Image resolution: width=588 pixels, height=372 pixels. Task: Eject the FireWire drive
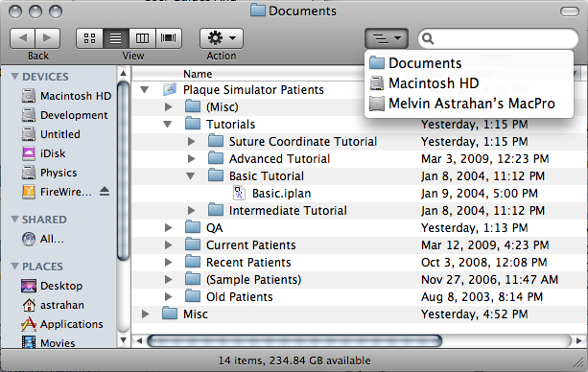tap(105, 192)
